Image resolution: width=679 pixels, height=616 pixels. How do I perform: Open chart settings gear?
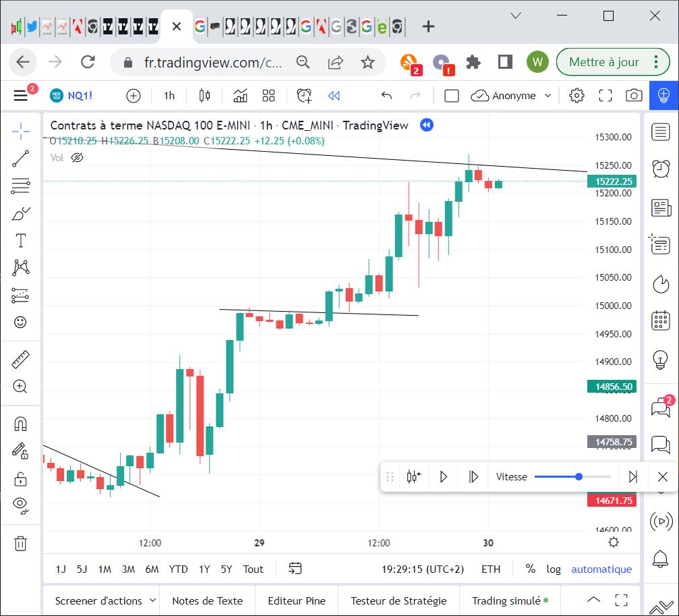coord(577,96)
